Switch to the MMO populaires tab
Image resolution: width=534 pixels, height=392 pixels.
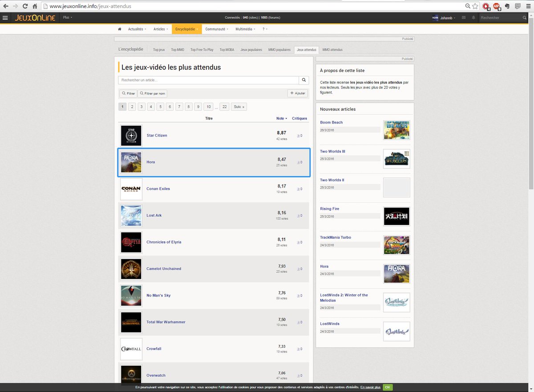pyautogui.click(x=279, y=50)
